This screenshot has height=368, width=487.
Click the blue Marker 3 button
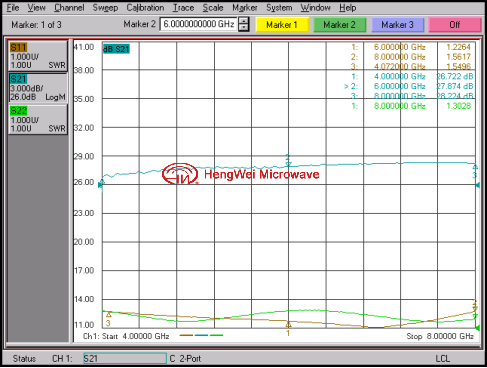[x=397, y=25]
